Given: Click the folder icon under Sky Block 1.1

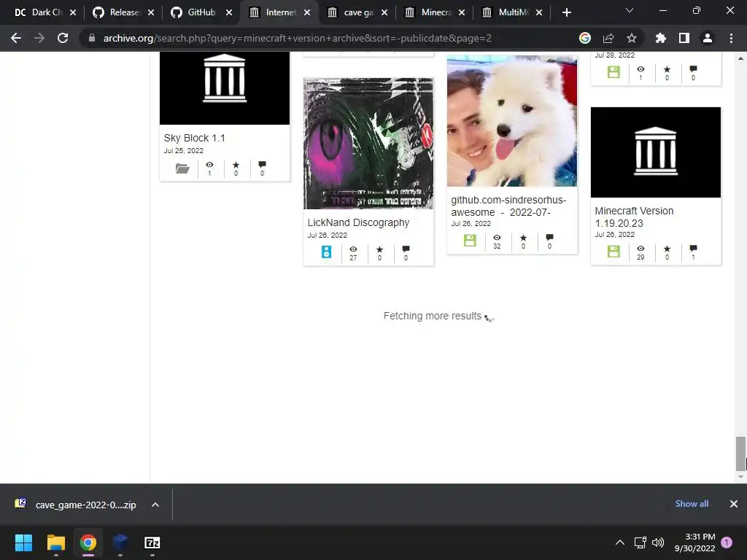Looking at the screenshot, I should pyautogui.click(x=182, y=168).
